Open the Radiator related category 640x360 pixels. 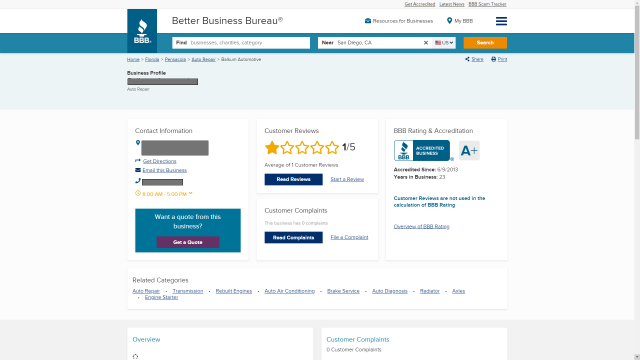(430, 291)
